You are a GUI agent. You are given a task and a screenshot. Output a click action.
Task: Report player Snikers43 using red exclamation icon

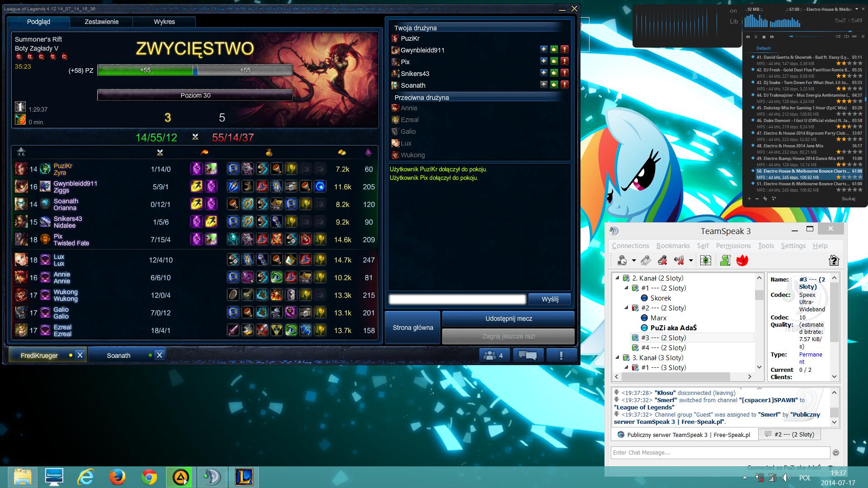(x=565, y=73)
